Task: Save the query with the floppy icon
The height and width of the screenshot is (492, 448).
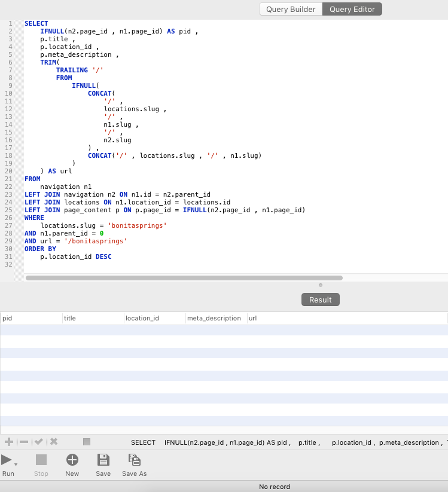Action: 103,460
